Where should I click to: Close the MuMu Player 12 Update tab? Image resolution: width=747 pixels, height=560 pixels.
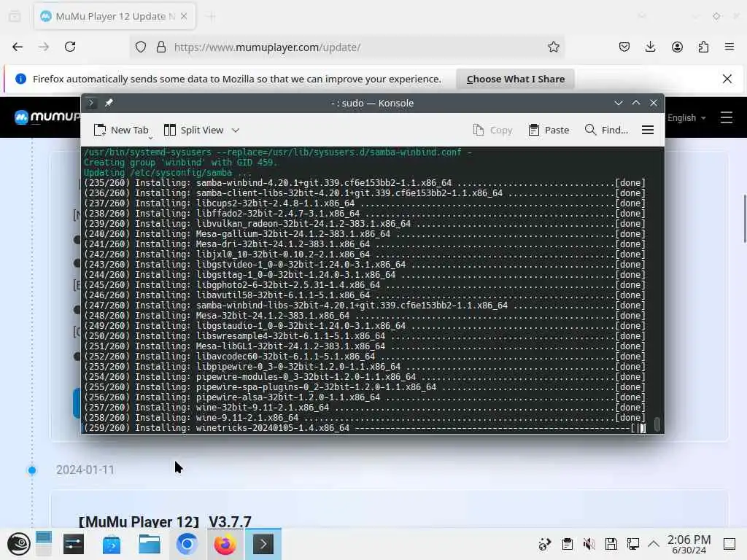pos(183,16)
